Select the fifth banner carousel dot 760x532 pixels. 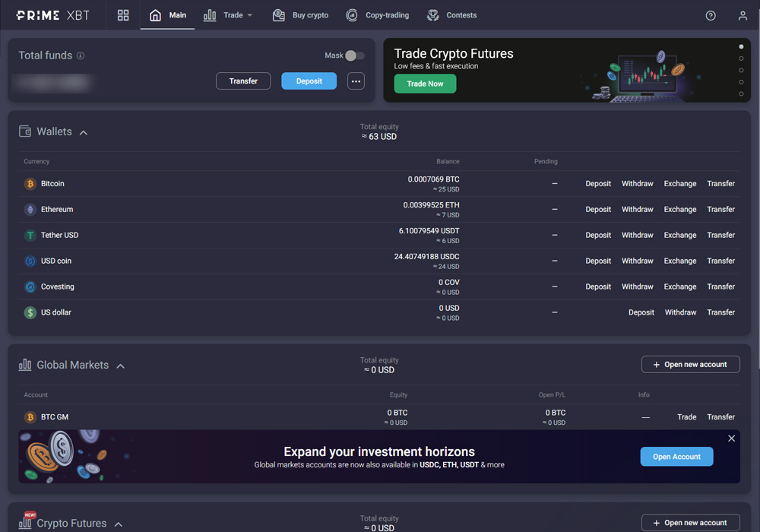click(x=741, y=94)
